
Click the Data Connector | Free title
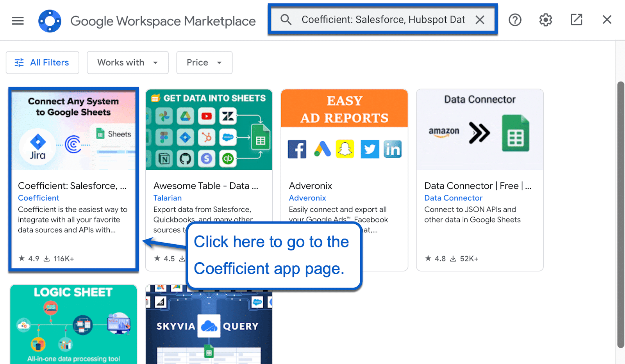coord(478,186)
